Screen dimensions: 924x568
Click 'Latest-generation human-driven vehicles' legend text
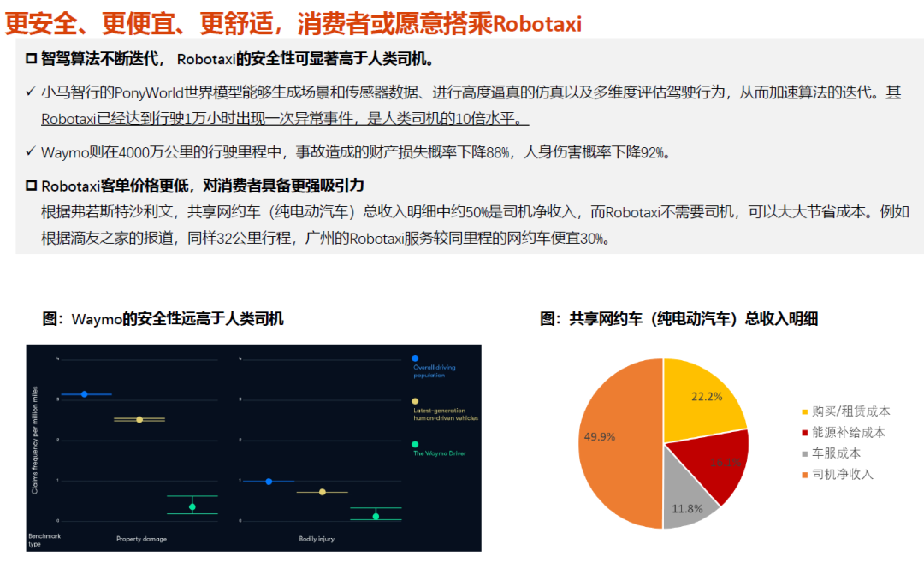[446, 414]
